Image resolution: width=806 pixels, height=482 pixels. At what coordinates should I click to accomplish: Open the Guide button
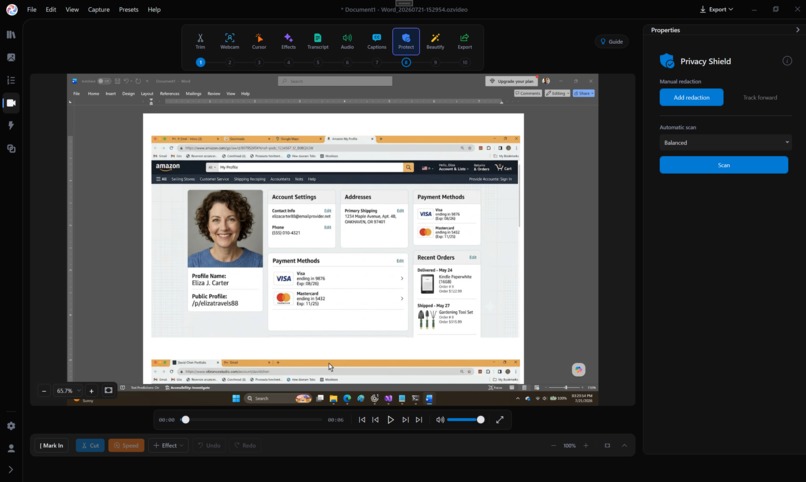[612, 42]
